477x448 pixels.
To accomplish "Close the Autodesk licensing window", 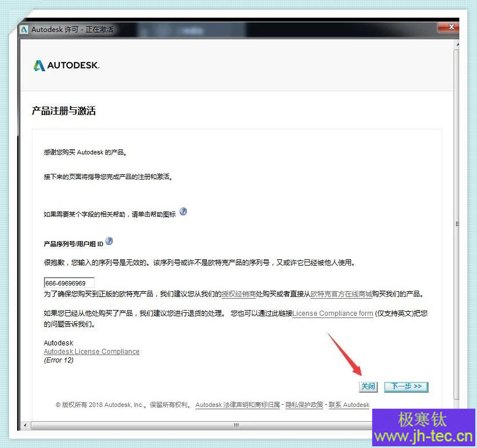I will tap(448, 27).
